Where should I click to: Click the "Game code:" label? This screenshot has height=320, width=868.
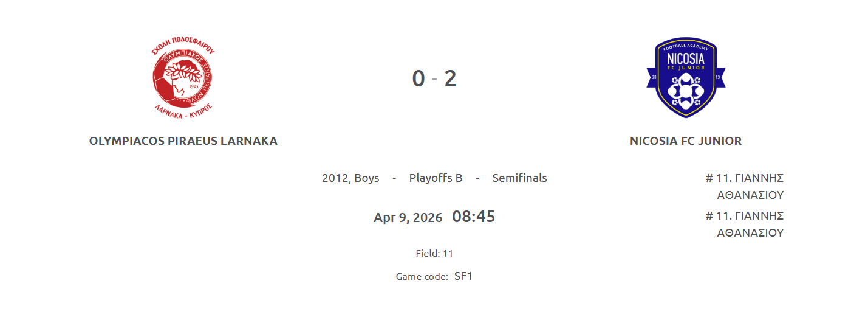click(422, 277)
